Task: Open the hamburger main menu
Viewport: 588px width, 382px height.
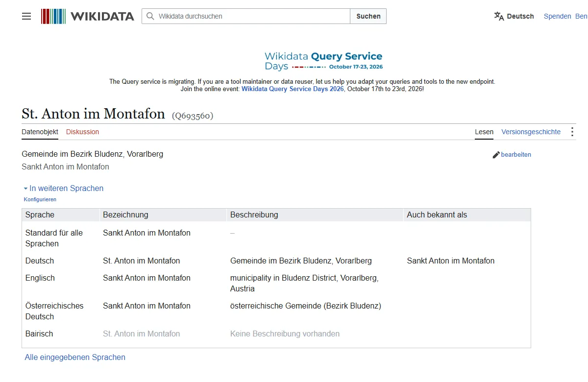Action: (26, 16)
